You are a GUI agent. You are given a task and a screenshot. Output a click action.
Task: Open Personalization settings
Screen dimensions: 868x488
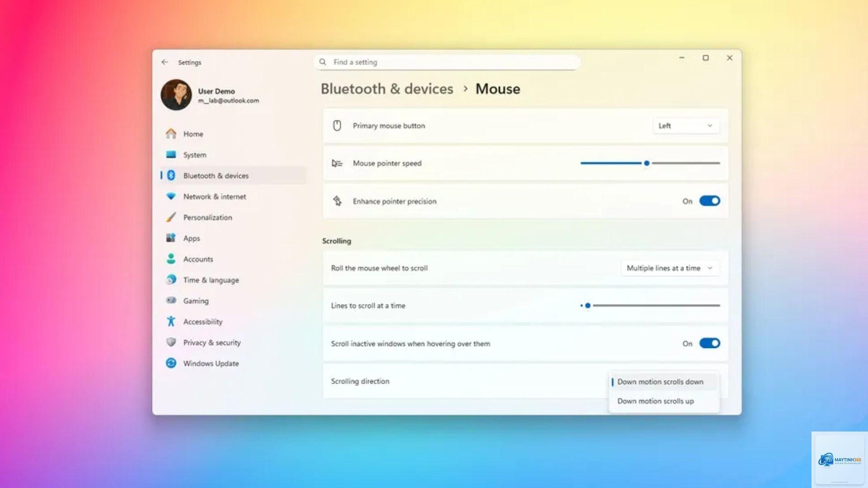tap(234, 217)
